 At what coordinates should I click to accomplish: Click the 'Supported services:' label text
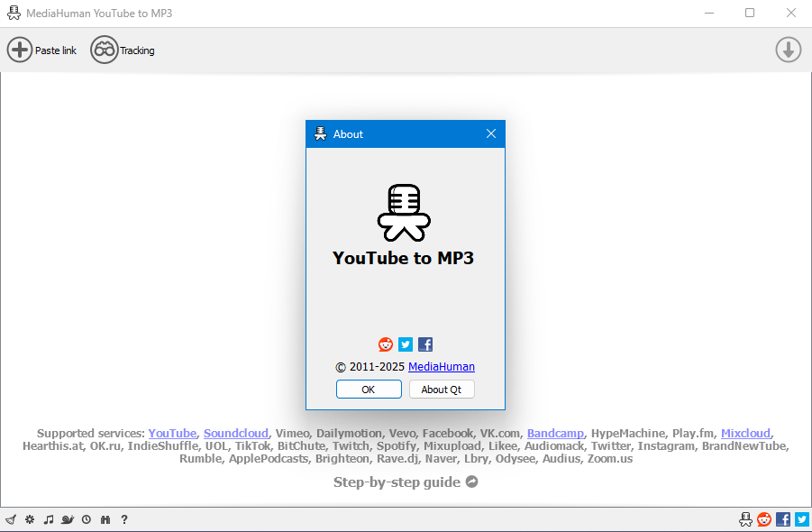[91, 433]
